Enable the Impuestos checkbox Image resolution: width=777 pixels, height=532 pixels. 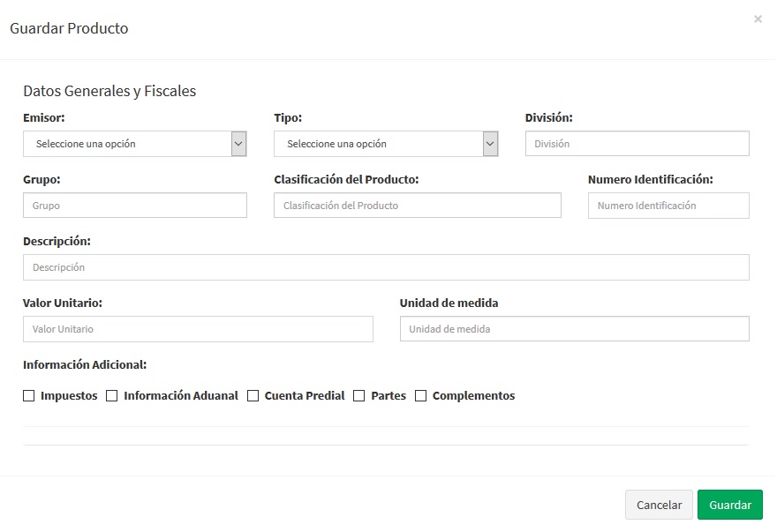pos(29,396)
